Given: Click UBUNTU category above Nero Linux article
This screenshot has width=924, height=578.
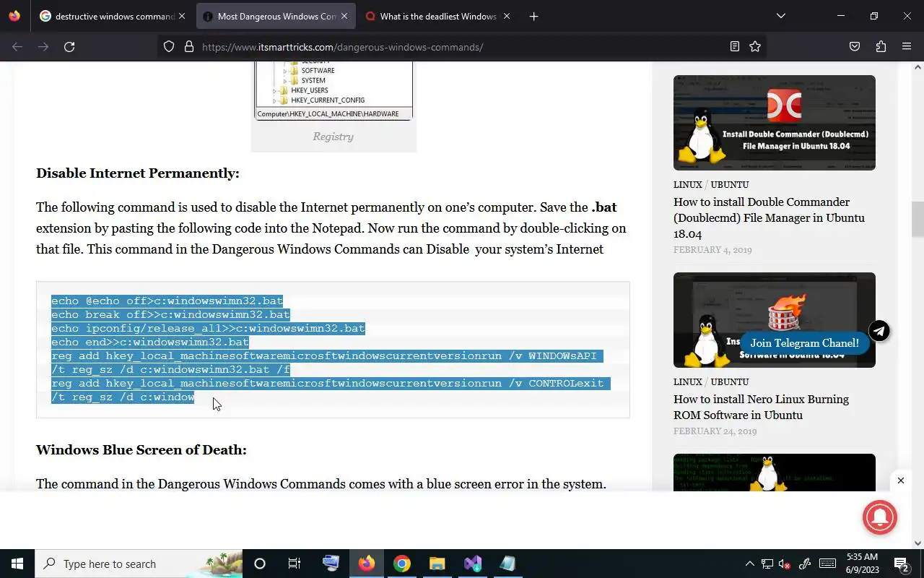Looking at the screenshot, I should tap(730, 382).
